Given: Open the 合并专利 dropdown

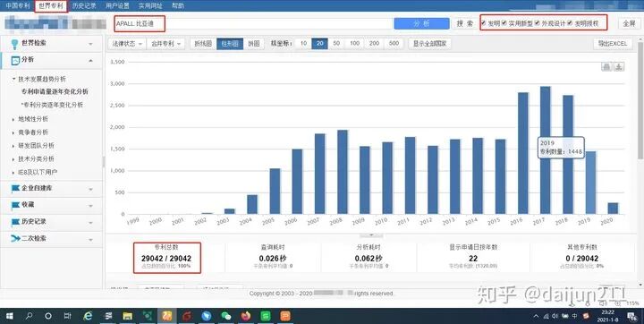Looking at the screenshot, I should coord(165,44).
